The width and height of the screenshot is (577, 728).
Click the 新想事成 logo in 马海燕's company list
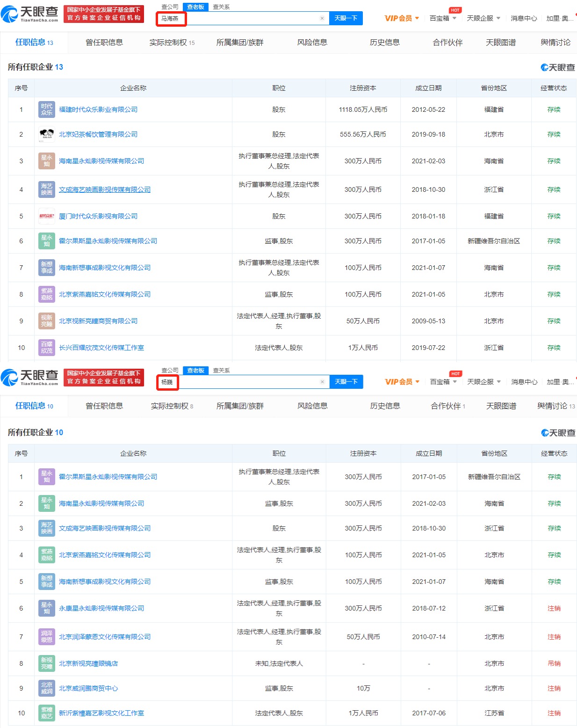pos(47,268)
